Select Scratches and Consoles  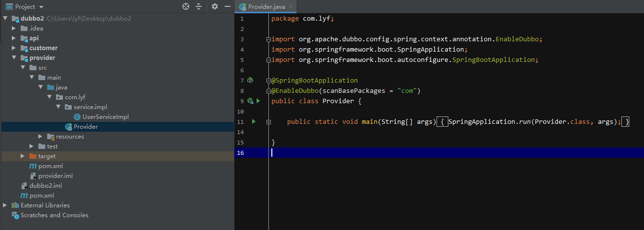pyautogui.click(x=55, y=215)
